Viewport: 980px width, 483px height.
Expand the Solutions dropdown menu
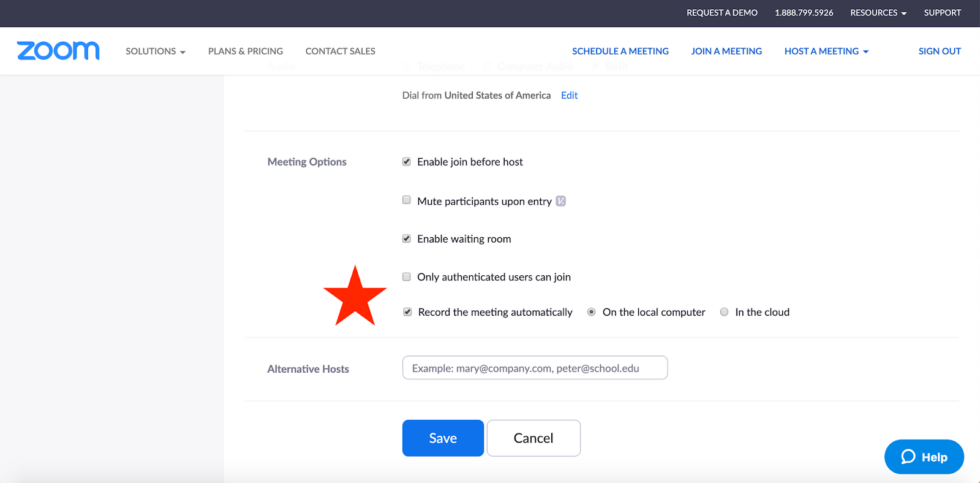pyautogui.click(x=156, y=51)
